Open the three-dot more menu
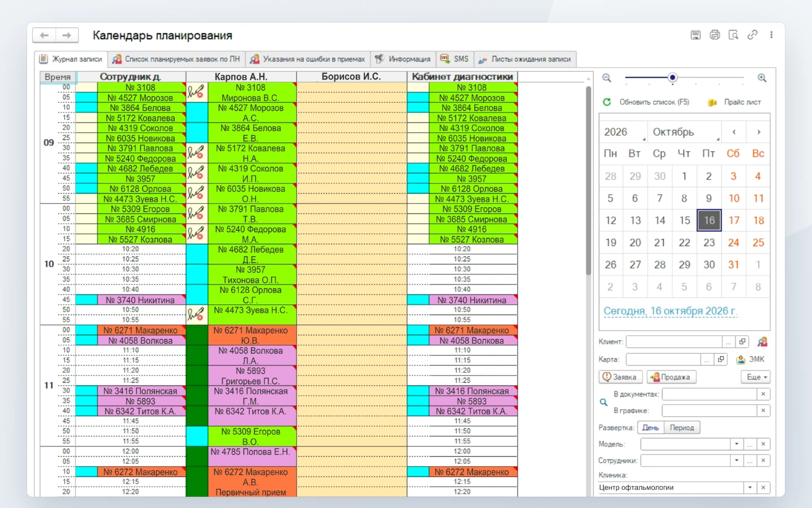The image size is (812, 508). click(771, 35)
